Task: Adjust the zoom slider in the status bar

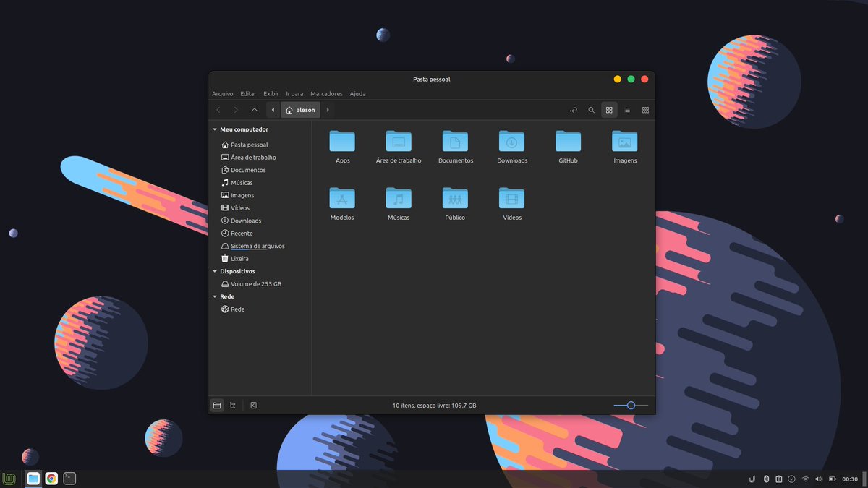Action: (x=631, y=406)
